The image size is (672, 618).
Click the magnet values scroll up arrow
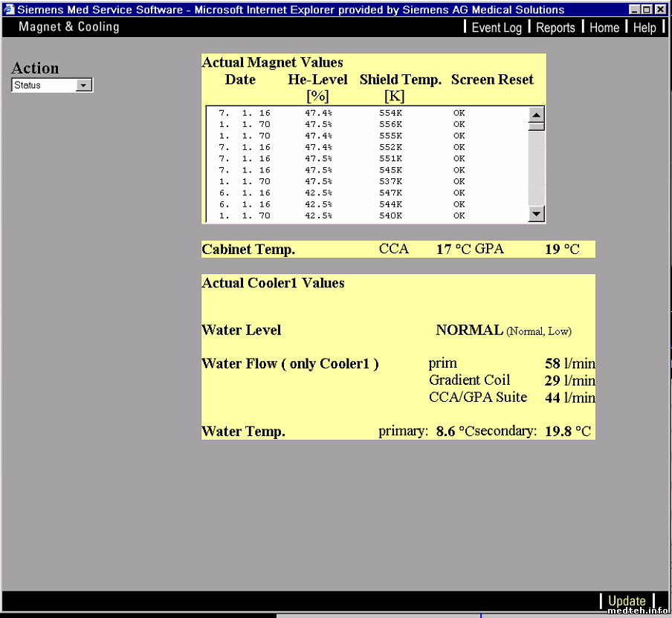(x=536, y=114)
